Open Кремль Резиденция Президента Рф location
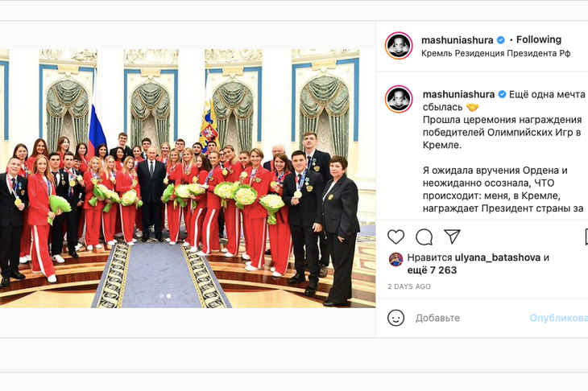588x391 pixels. pos(495,53)
